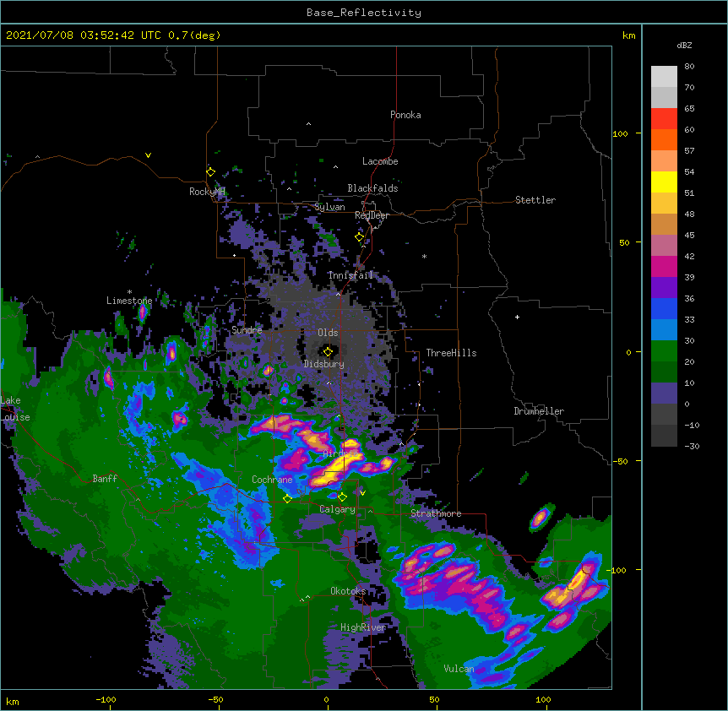Click the ThreeHills label

pos(451,353)
